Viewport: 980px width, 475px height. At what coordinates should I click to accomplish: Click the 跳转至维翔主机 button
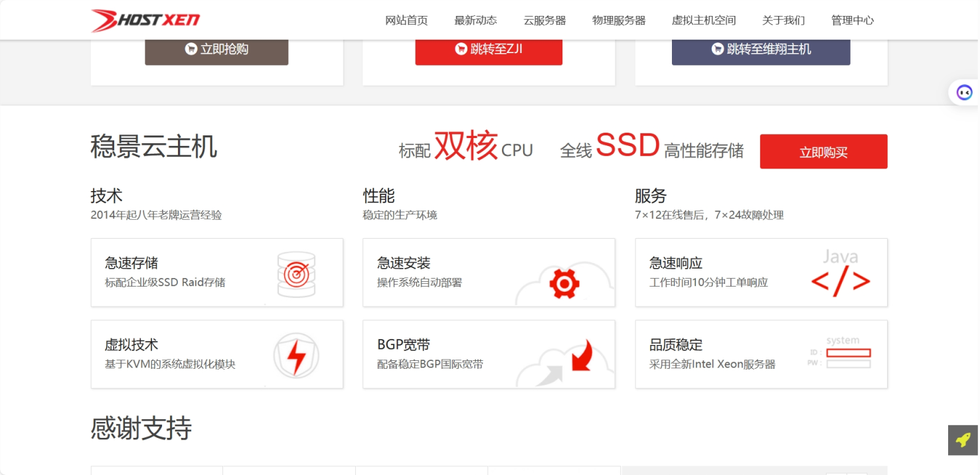pyautogui.click(x=761, y=49)
